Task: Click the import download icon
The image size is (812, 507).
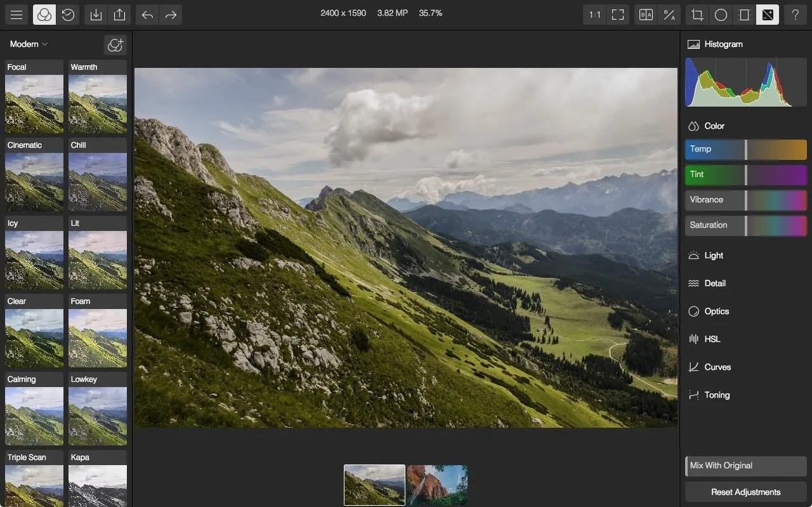Action: point(96,15)
